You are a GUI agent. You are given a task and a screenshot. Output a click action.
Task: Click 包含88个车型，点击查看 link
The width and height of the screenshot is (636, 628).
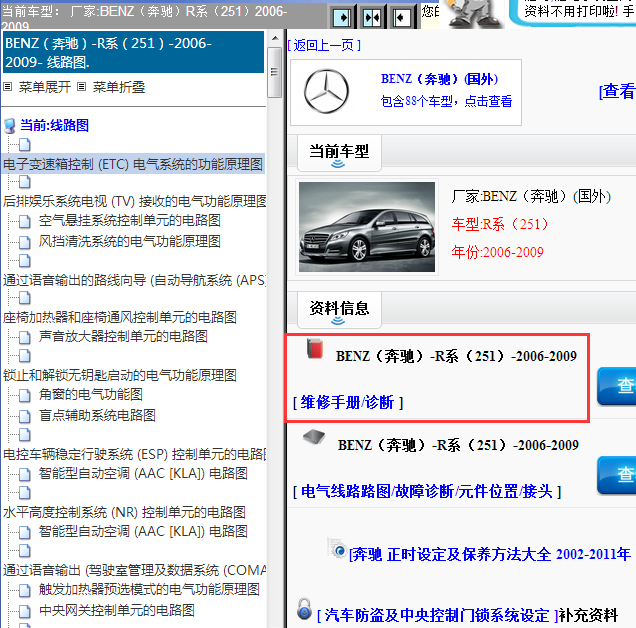pos(446,101)
